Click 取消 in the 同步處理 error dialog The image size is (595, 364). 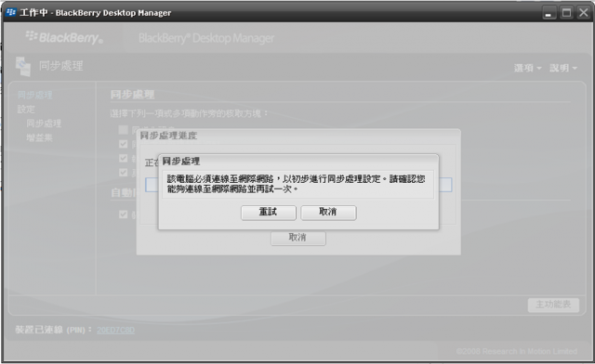click(x=328, y=213)
